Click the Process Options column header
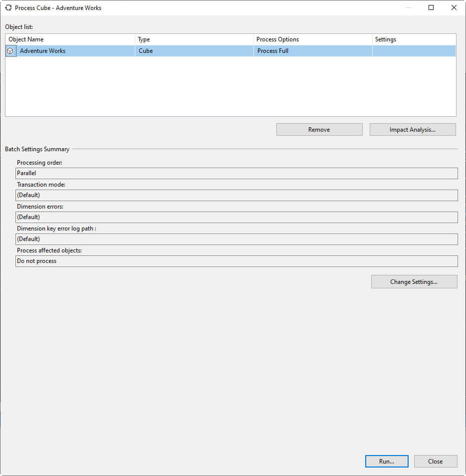Screen dimensions: 466x476 pyautogui.click(x=313, y=39)
